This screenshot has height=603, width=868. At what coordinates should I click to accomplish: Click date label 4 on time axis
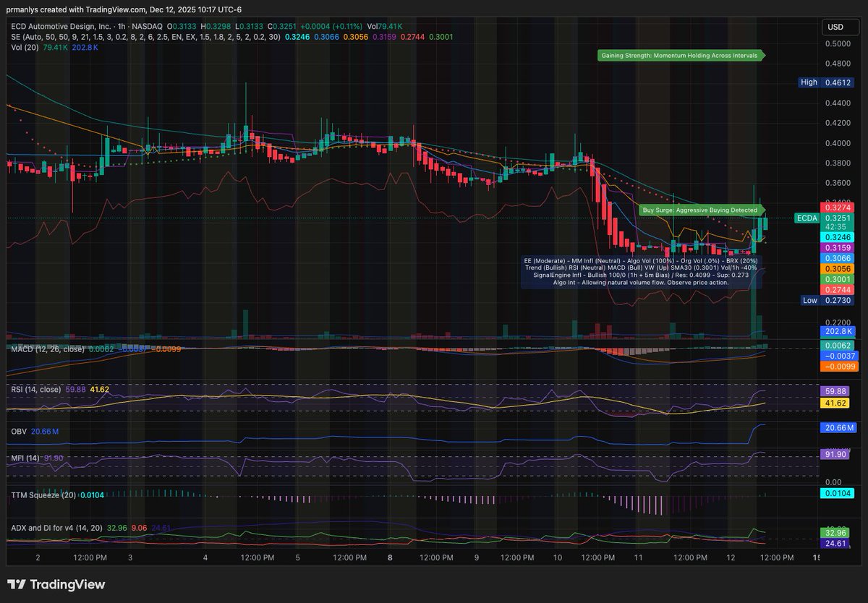[205, 558]
